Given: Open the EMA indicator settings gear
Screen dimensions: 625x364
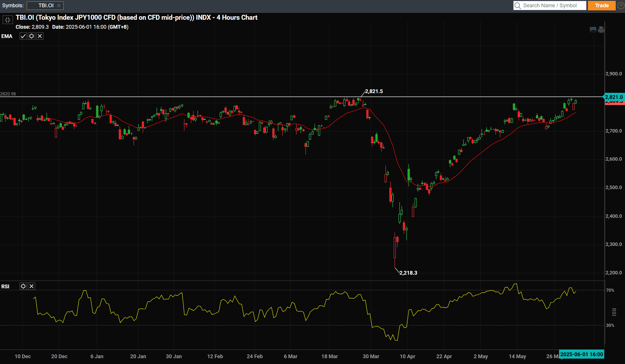Looking at the screenshot, I should click(x=31, y=36).
